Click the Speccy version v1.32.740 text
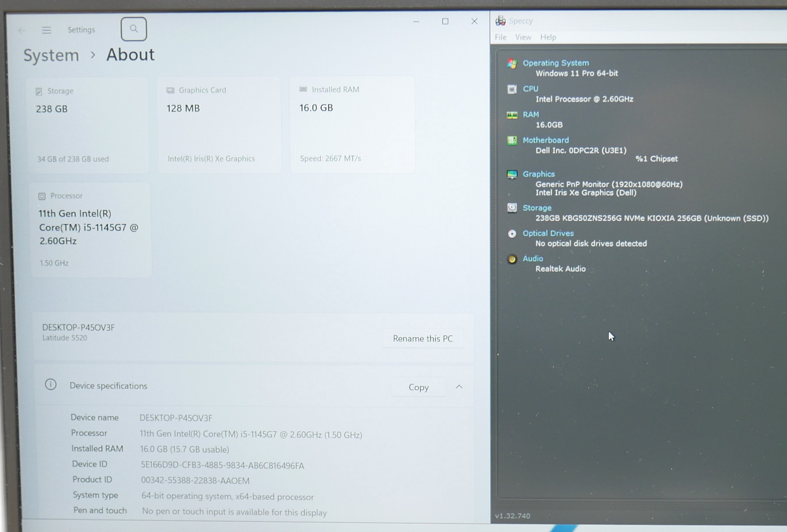Viewport: 787px width, 532px height. tap(512, 516)
